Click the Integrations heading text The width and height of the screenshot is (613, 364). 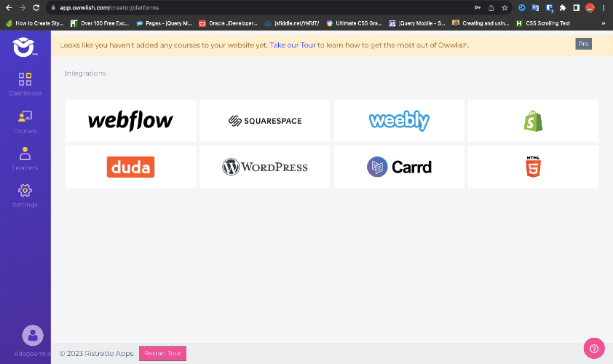click(x=85, y=73)
